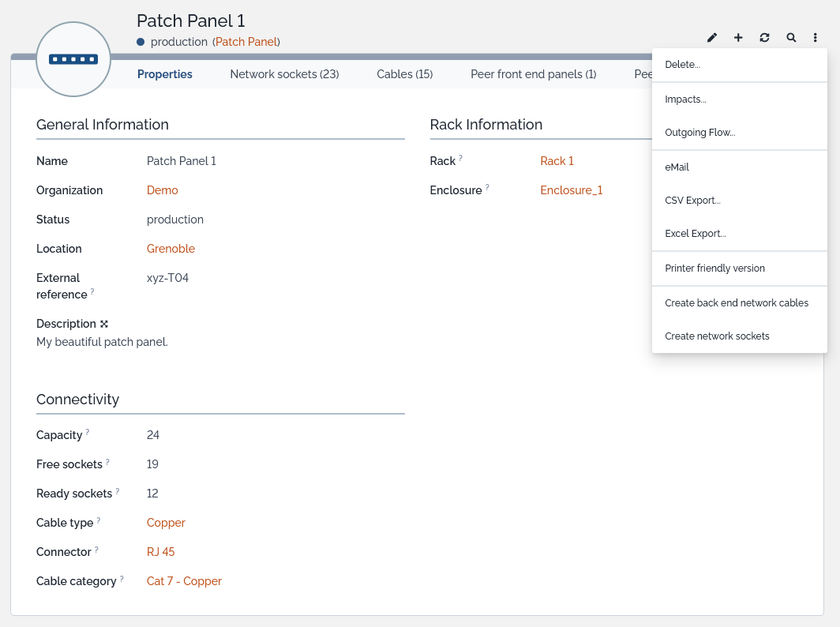The height and width of the screenshot is (627, 840).
Task: Open the Network sockets (23) tab
Action: (x=284, y=74)
